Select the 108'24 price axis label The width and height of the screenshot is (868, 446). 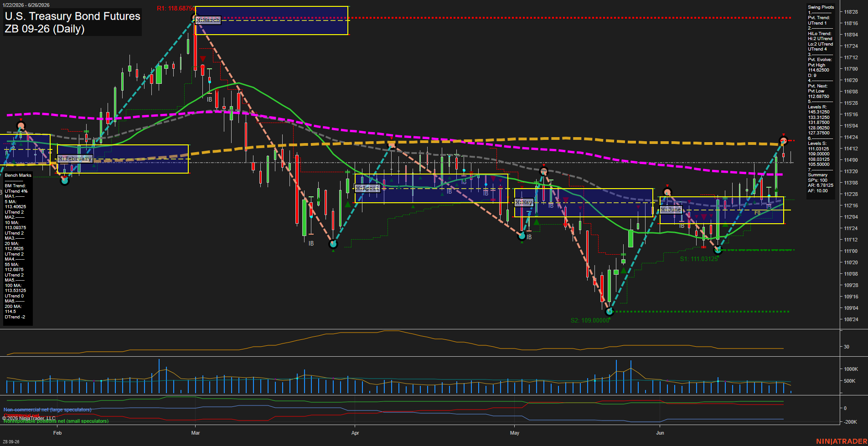851,319
